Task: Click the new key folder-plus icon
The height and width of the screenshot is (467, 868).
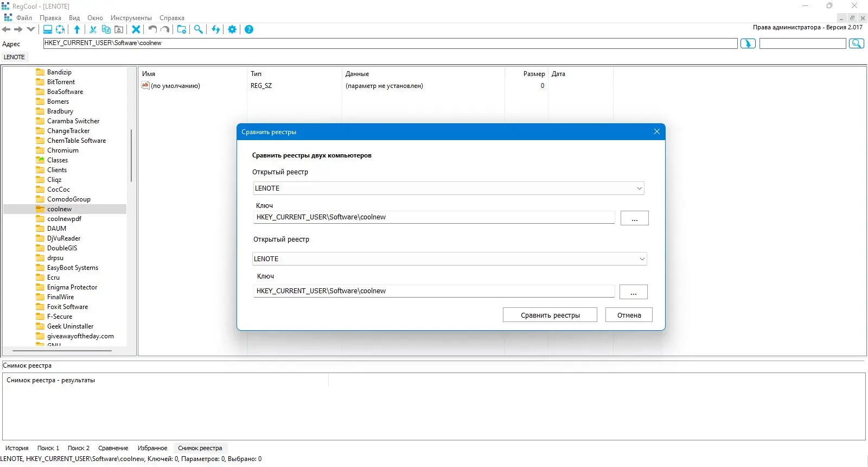Action: 182,29
